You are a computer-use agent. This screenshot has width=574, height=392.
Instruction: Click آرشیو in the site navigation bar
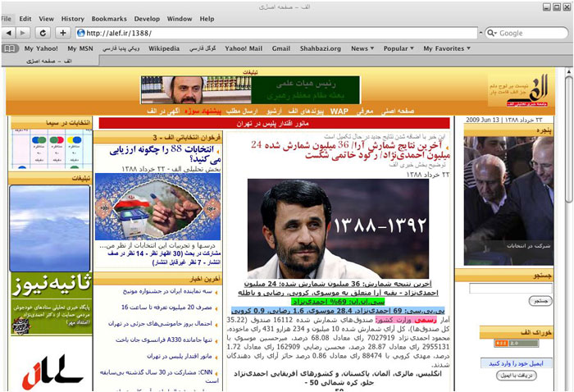pyautogui.click(x=274, y=111)
